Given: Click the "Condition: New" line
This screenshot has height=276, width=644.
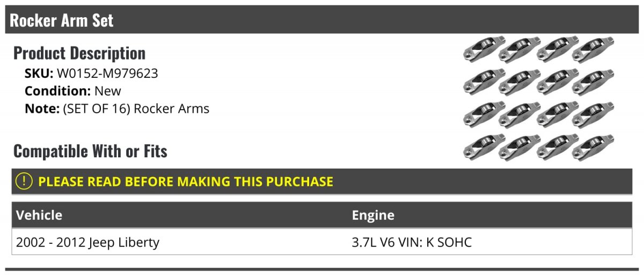Looking at the screenshot, I should pos(73,91).
